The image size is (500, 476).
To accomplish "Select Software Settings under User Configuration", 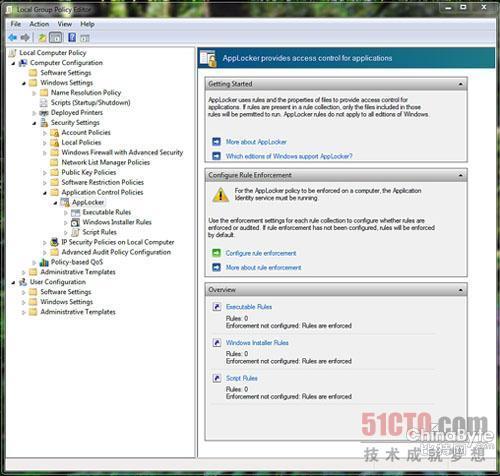I will point(66,292).
